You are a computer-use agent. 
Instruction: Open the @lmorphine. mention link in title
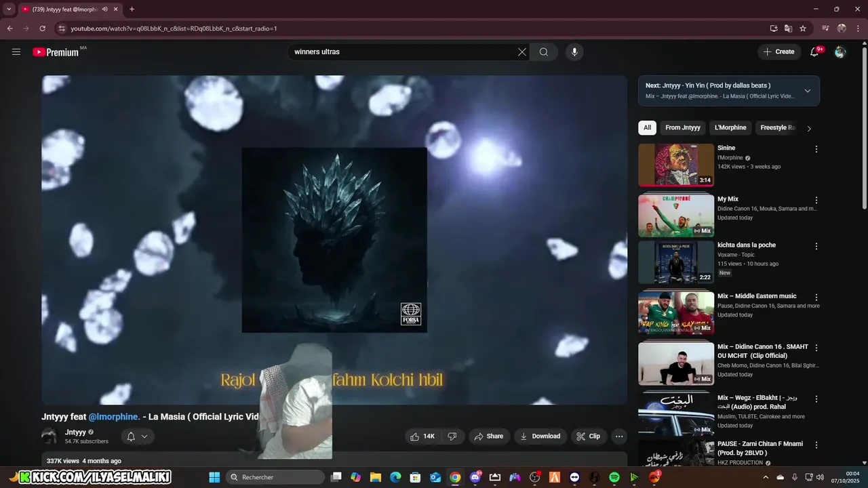[114, 417]
